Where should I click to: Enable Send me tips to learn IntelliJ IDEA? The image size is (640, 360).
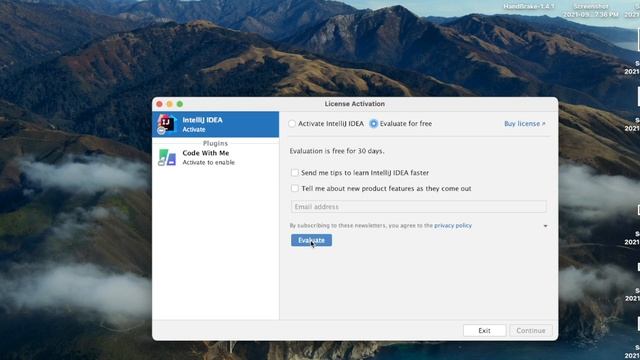coord(294,173)
